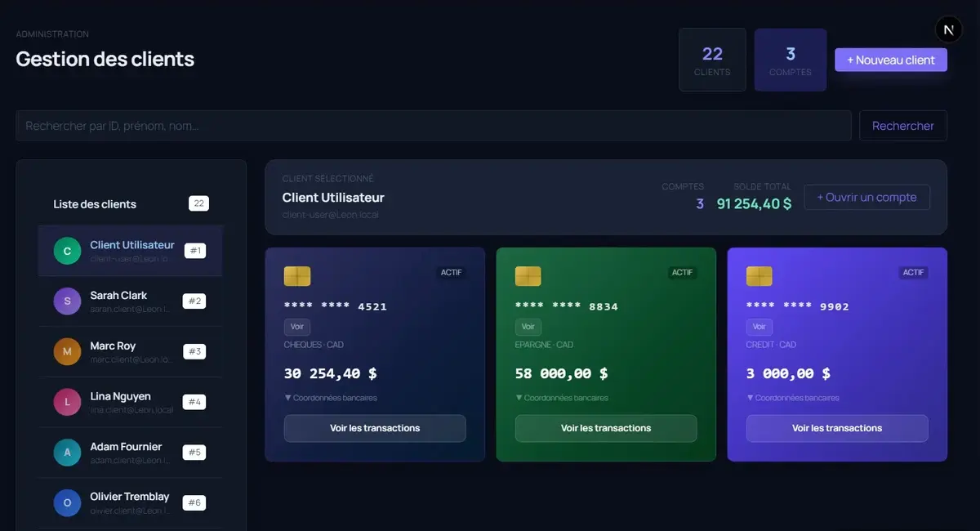Reveal card number ending 8834 with Voir
The image size is (980, 531).
528,327
